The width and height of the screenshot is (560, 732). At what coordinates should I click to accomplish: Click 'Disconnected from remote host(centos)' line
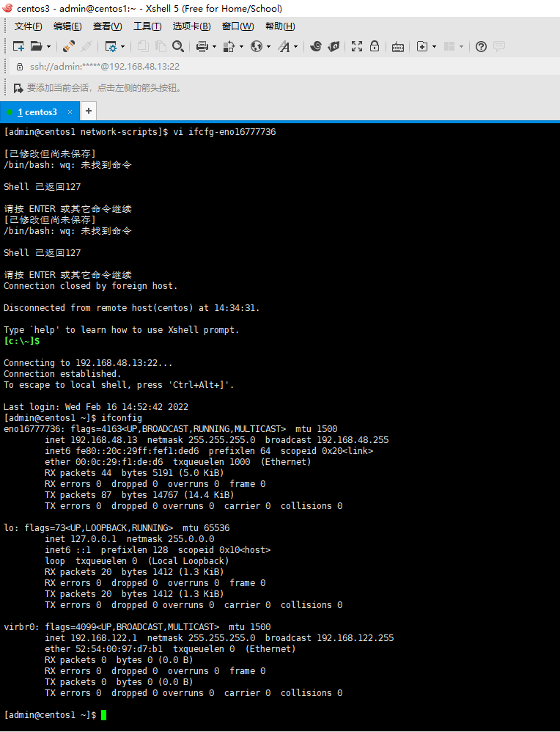pyautogui.click(x=131, y=307)
